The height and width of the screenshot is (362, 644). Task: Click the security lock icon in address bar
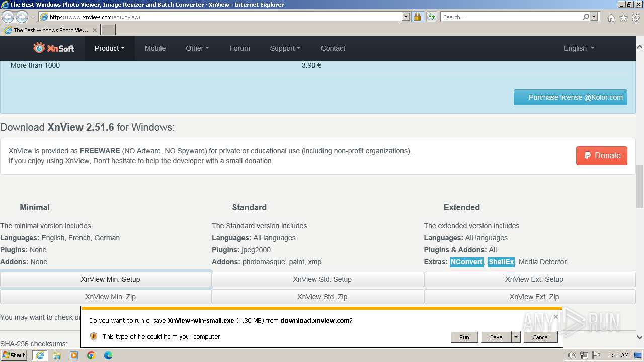tap(417, 17)
